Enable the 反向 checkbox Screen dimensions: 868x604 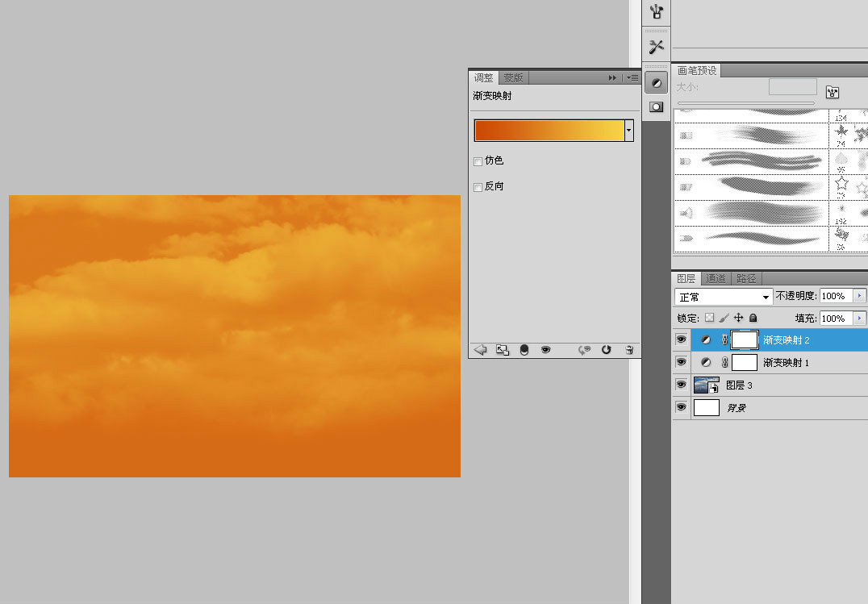pos(478,188)
